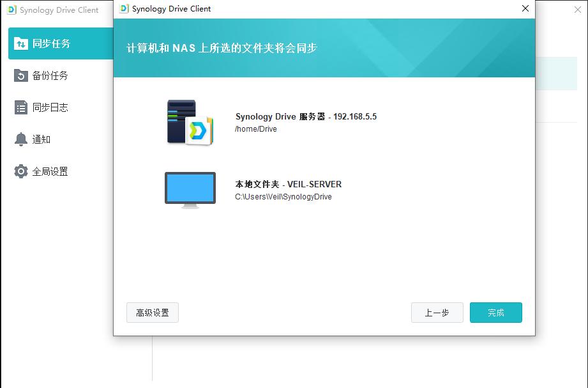
Task: Click the 本地文件夹 monitor icon
Action: [x=190, y=189]
